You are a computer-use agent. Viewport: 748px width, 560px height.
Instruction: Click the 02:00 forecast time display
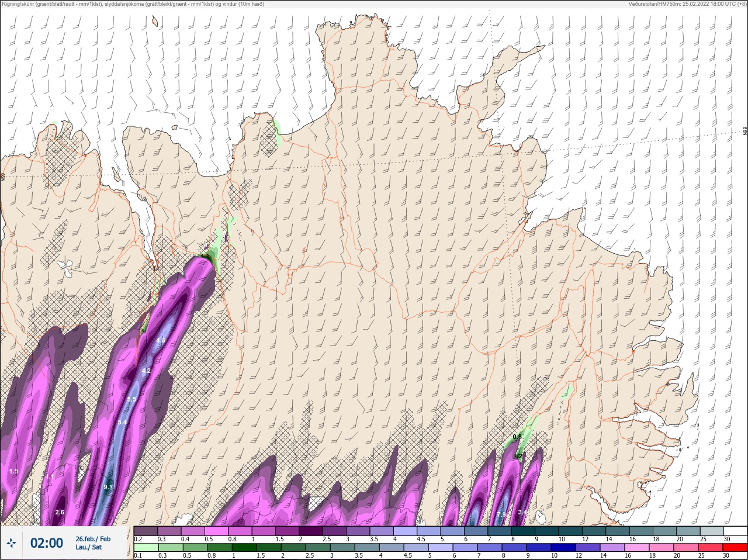[x=47, y=543]
